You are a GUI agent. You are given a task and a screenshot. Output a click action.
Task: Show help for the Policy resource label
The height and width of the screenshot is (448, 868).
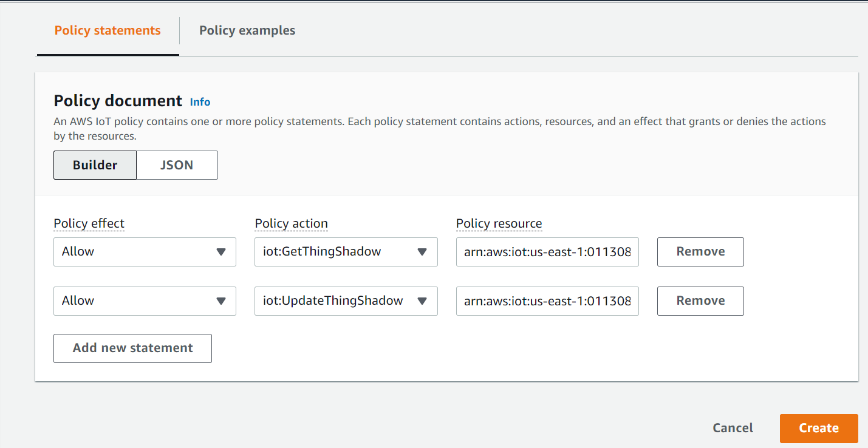point(499,223)
